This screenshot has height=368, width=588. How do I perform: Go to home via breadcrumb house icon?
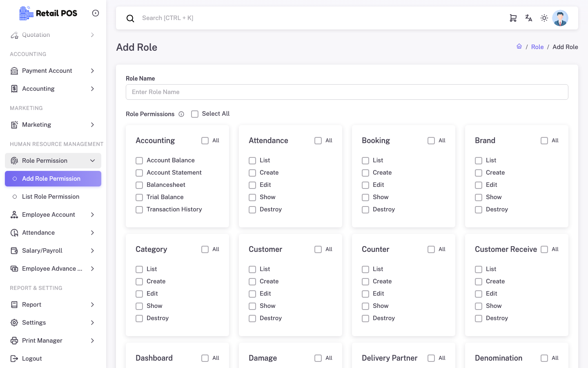point(519,47)
